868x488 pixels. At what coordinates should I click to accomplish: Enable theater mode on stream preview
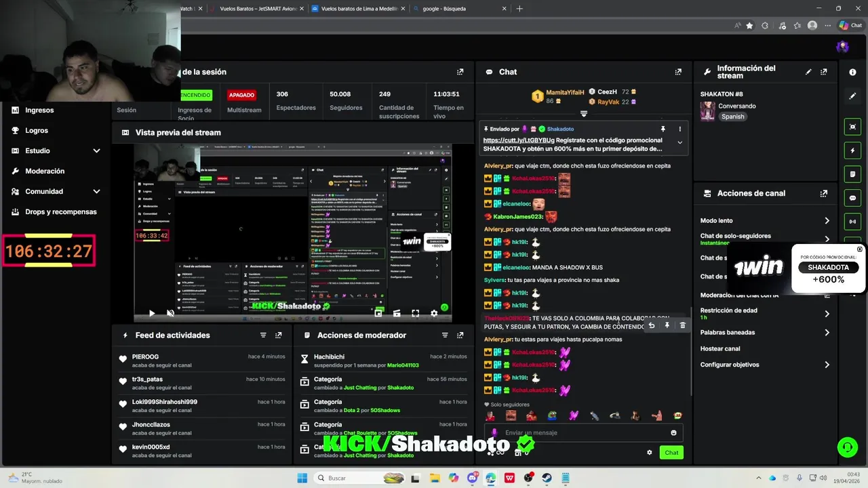397,313
